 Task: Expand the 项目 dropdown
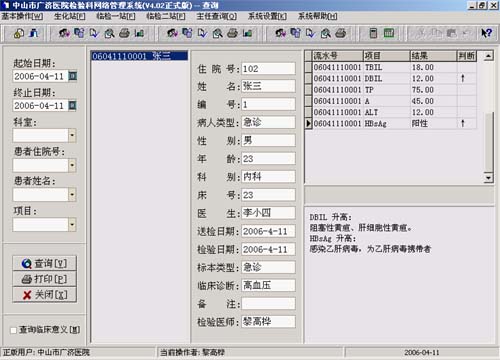72,224
